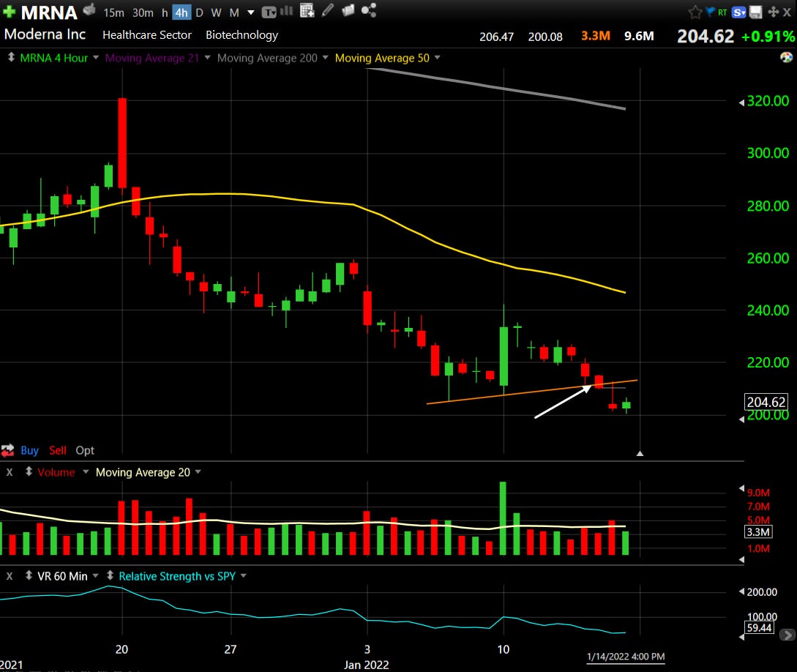Viewport: 797px width, 672px height.
Task: Click the Buy button
Action: point(29,450)
